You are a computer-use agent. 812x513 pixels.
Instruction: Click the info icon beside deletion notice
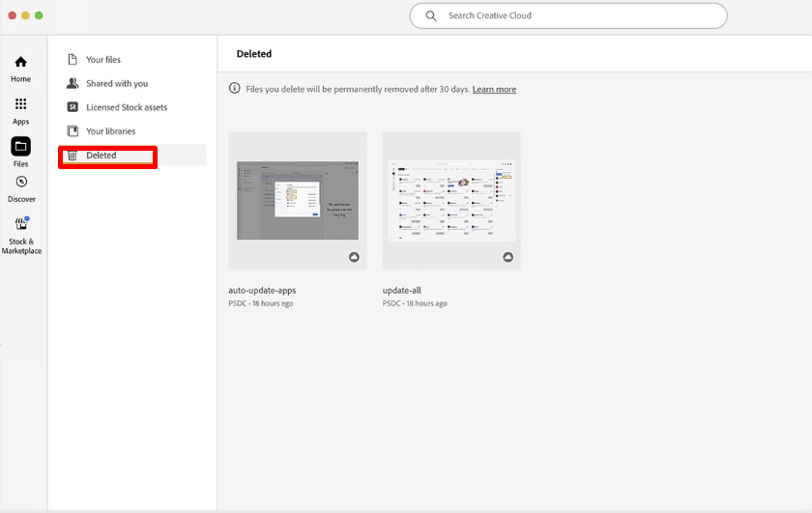click(x=235, y=89)
